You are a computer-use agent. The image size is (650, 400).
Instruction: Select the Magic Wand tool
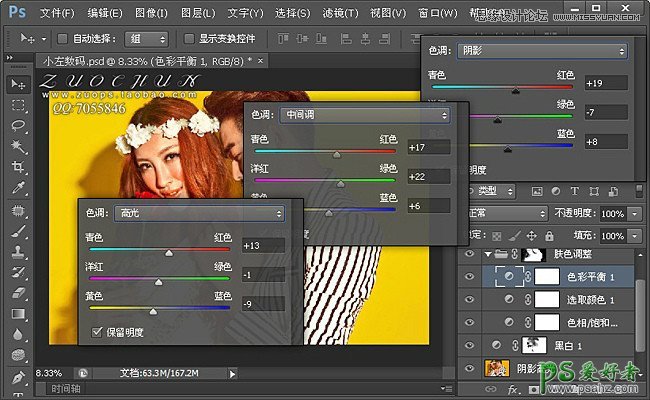[x=18, y=148]
